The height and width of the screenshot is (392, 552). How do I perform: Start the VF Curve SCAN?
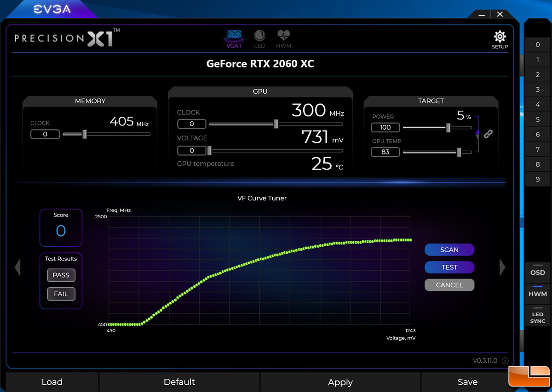449,250
